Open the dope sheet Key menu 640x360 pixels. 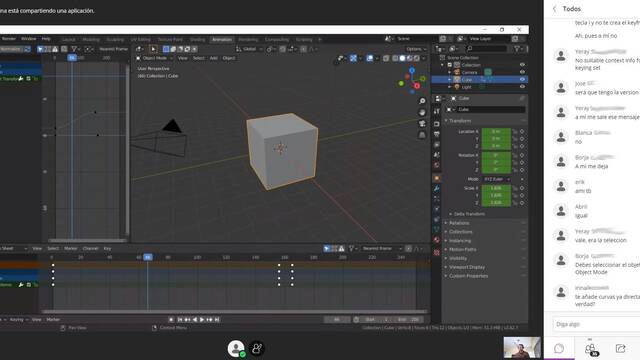107,248
